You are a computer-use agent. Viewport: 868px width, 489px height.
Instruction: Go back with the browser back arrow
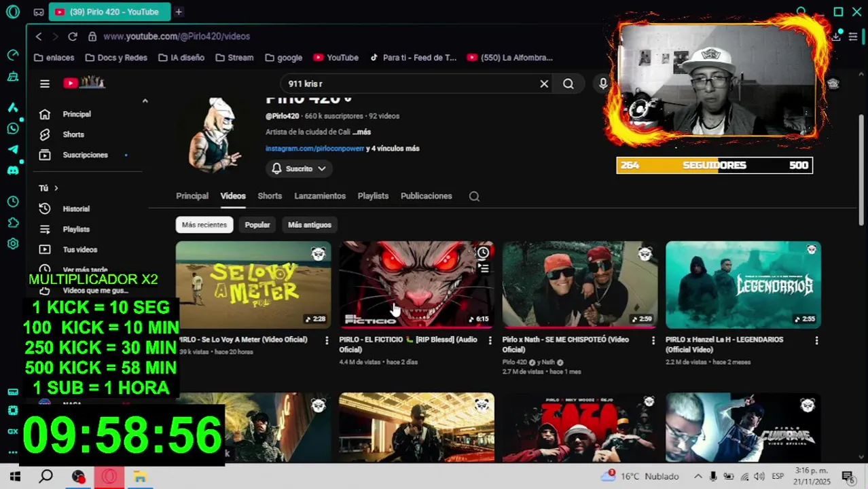39,36
